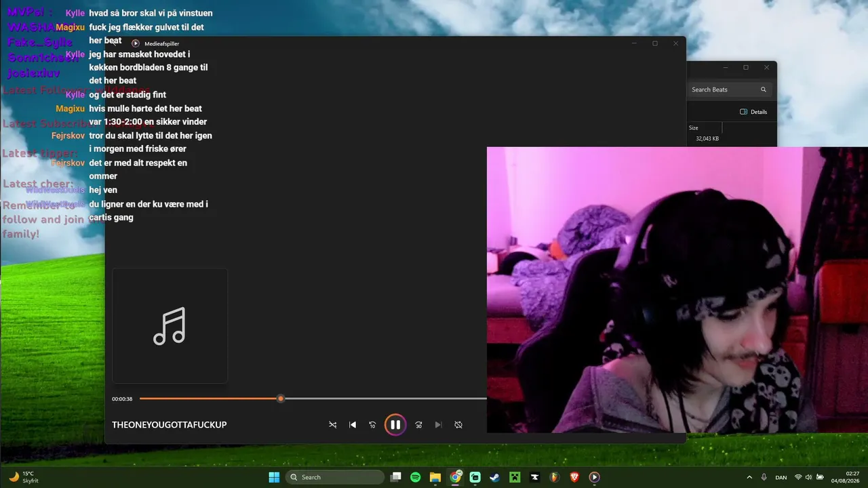
Task: Maximize the Medieafspiller window
Action: click(x=655, y=43)
